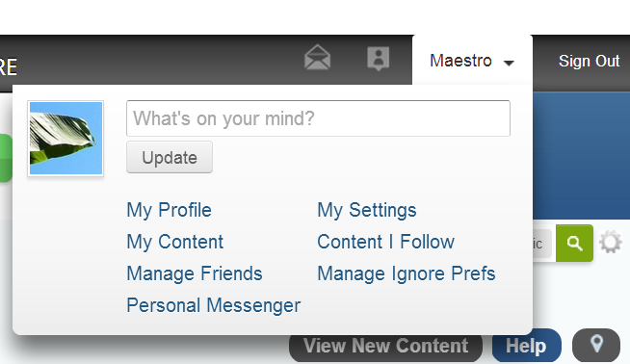This screenshot has width=630, height=364.
Task: Open My Settings link
Action: click(367, 210)
